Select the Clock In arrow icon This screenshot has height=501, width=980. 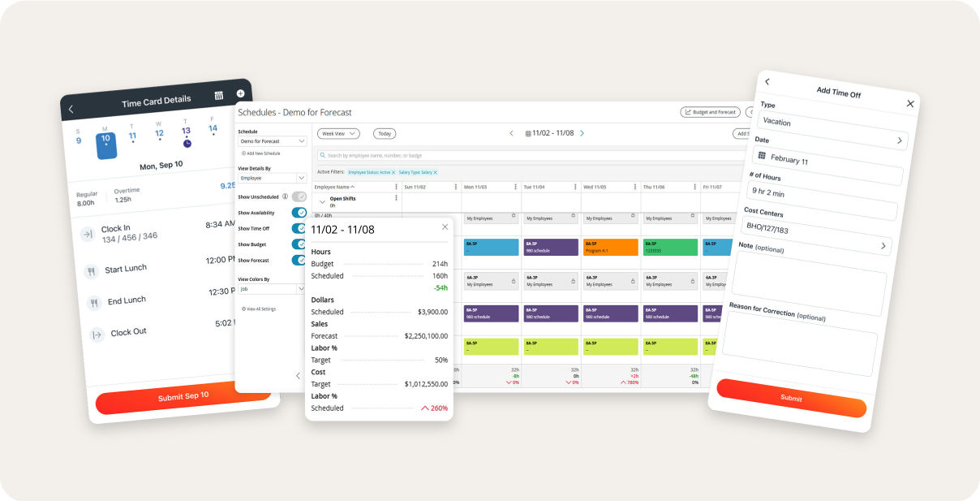pos(88,233)
